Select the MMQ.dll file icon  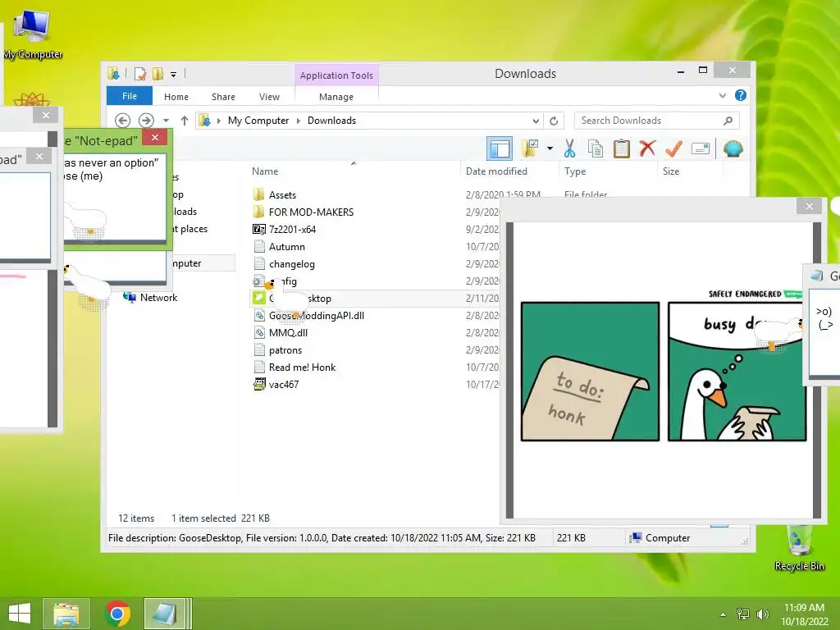[x=259, y=333]
